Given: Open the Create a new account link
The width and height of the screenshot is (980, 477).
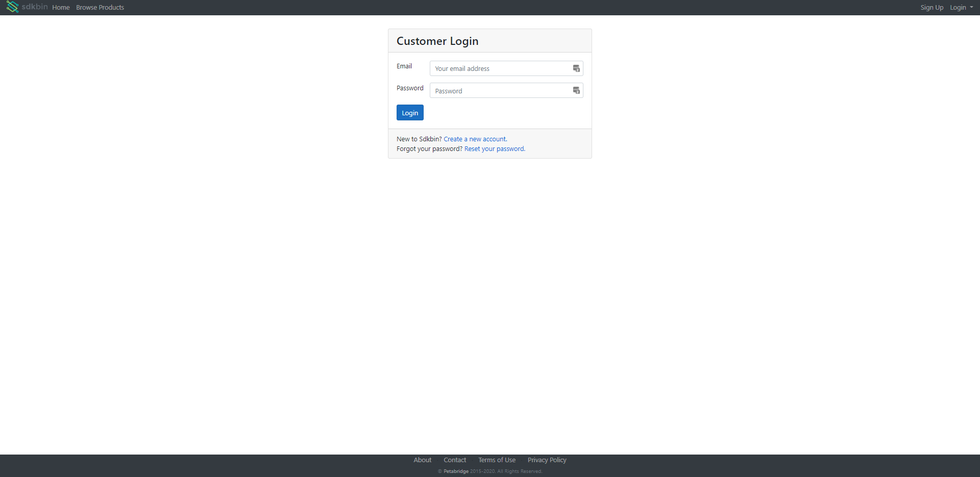Looking at the screenshot, I should [x=474, y=139].
